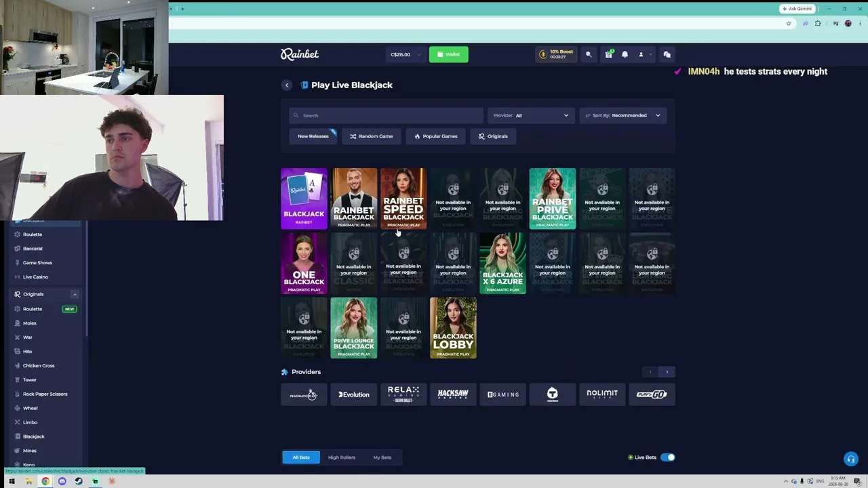Open the Sort By: Recommended dropdown
This screenshot has height=488, width=868.
click(x=623, y=115)
